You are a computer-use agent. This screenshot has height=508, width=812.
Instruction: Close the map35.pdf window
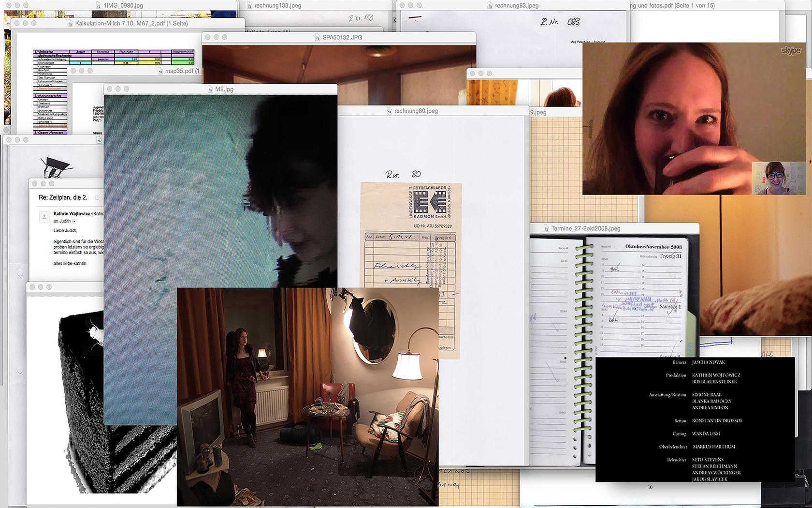pyautogui.click(x=73, y=71)
